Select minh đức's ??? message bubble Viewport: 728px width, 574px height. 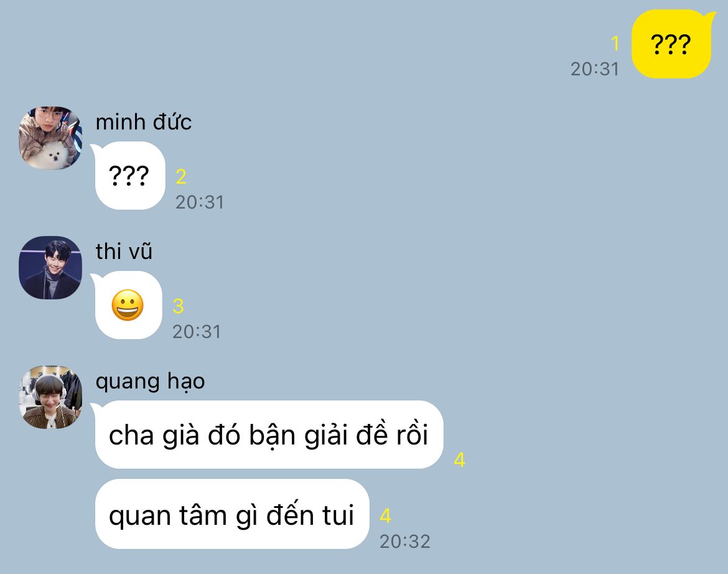[x=129, y=176]
